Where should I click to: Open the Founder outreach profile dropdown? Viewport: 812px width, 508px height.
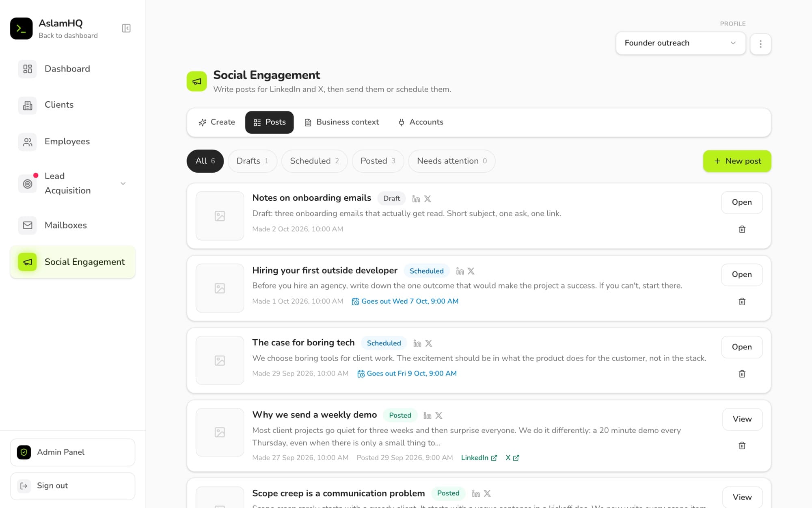pyautogui.click(x=680, y=43)
